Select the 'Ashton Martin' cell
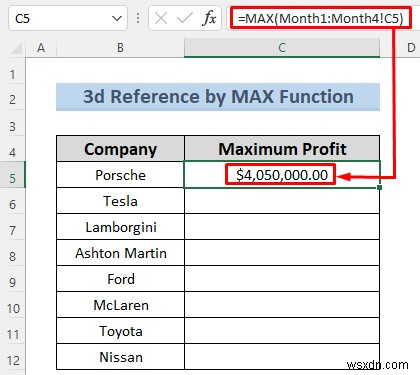This screenshot has width=420, height=375. (120, 253)
